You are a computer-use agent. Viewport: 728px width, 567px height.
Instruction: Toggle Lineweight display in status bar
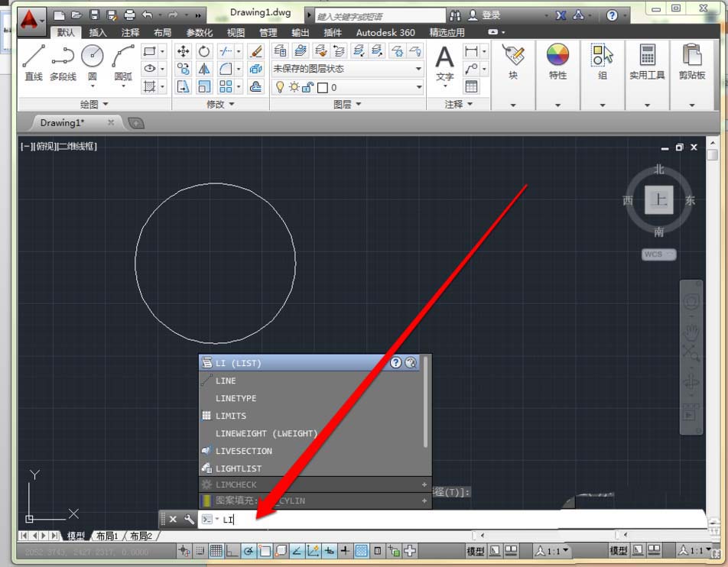pyautogui.click(x=345, y=551)
